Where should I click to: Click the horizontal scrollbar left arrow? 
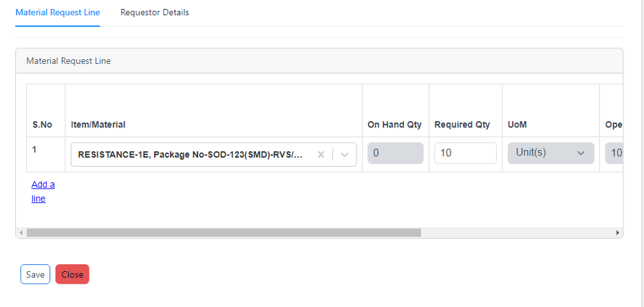coord(21,233)
